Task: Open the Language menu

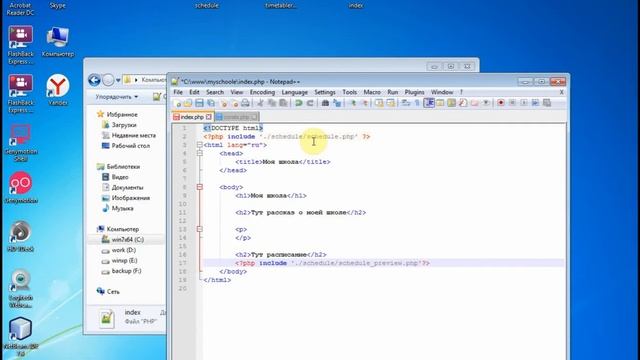Action: [x=294, y=92]
